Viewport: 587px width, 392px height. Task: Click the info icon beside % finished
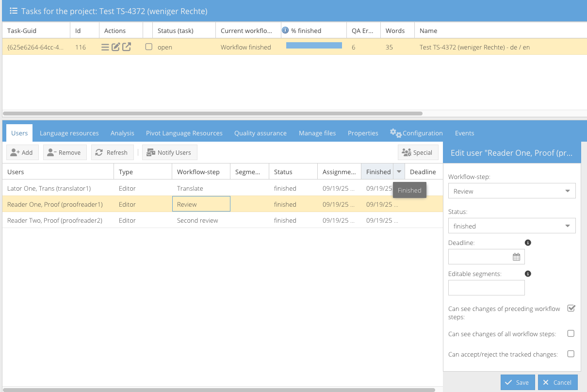pyautogui.click(x=285, y=30)
